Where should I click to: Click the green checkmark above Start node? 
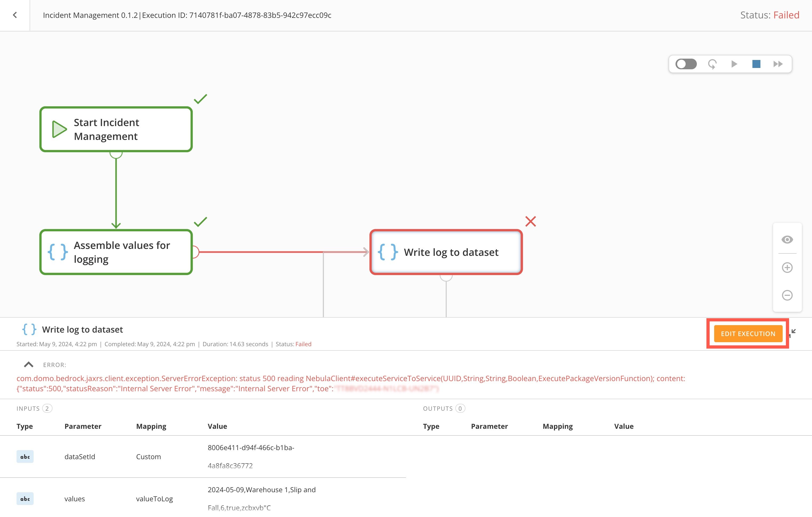(x=200, y=99)
